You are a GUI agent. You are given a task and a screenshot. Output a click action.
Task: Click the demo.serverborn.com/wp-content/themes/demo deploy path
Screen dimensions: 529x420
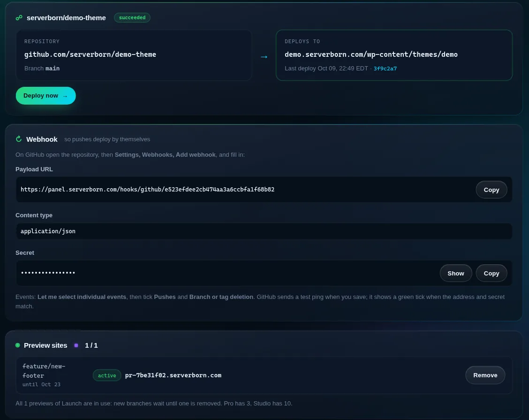point(371,54)
